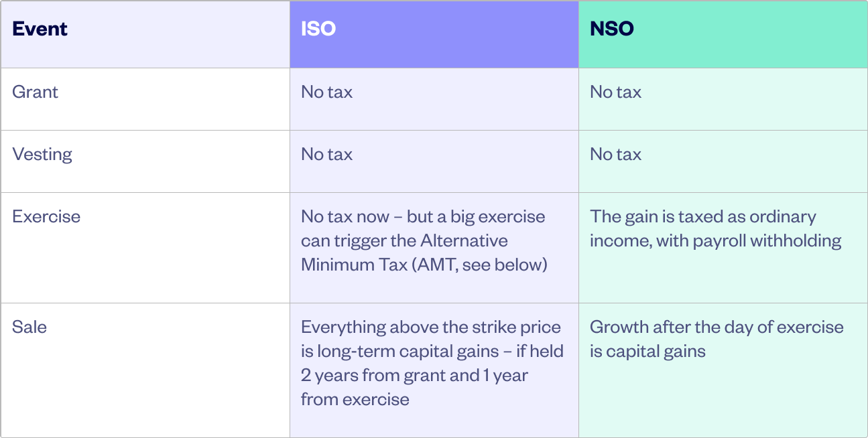Click NSO Sale cell about growth after exercise
The width and height of the screenshot is (868, 438).
pos(723,370)
